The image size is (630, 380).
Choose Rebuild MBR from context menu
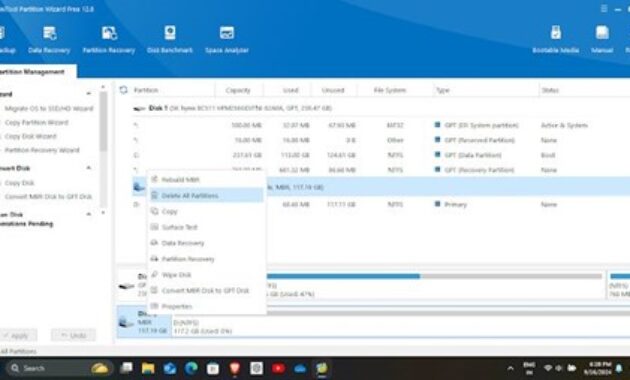206,180
